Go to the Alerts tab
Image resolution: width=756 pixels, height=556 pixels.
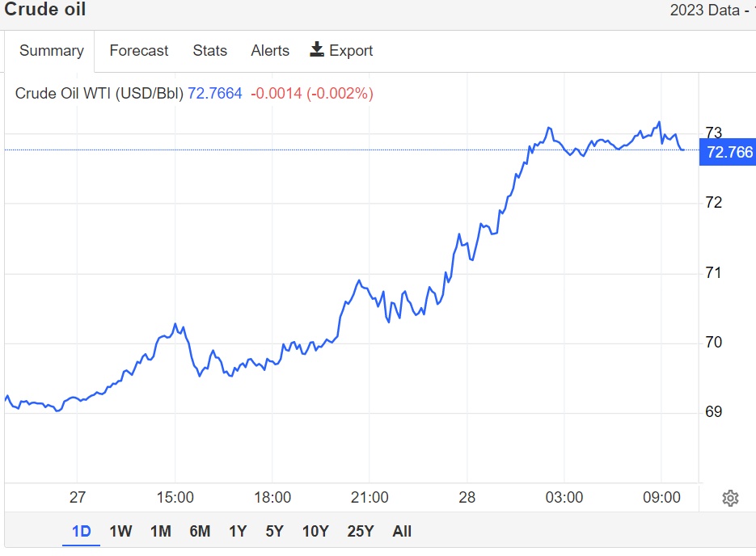[270, 51]
